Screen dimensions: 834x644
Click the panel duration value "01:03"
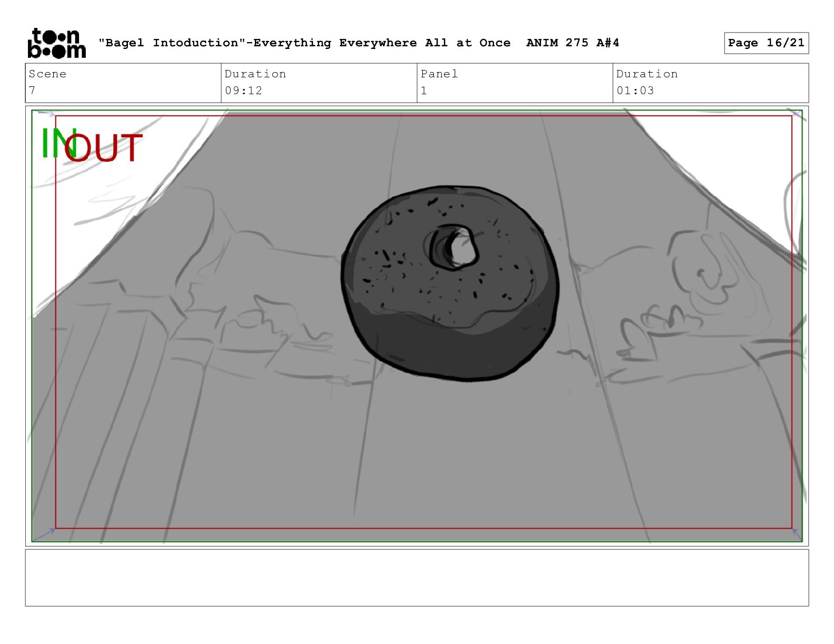point(636,90)
